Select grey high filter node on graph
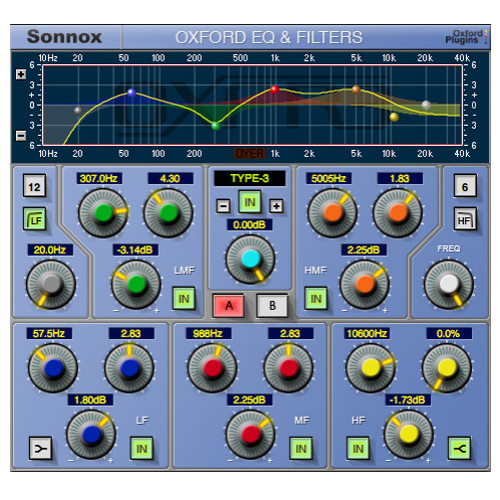This screenshot has width=500, height=500. coord(426,105)
